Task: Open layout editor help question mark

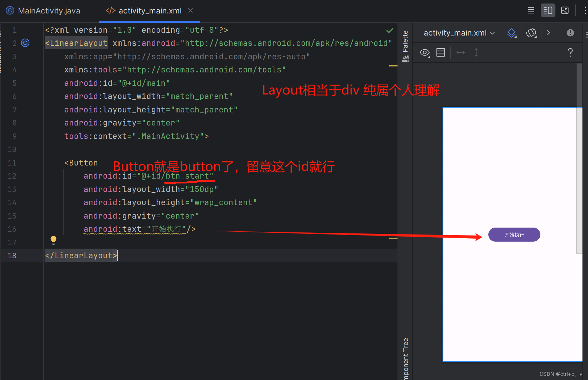Action: click(570, 52)
